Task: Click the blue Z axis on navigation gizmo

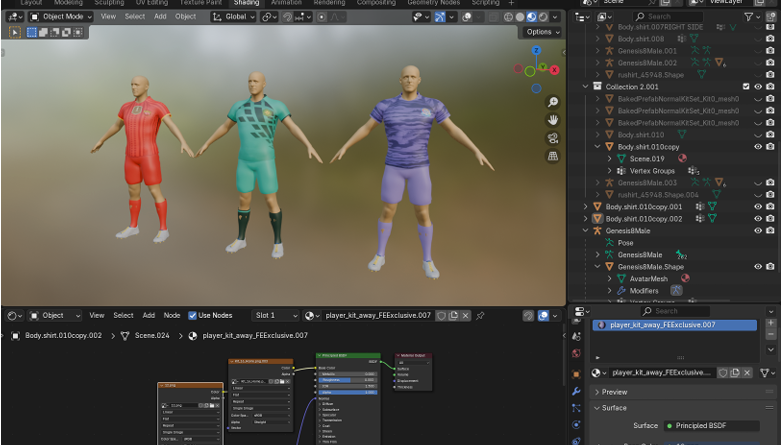Action: click(x=536, y=50)
